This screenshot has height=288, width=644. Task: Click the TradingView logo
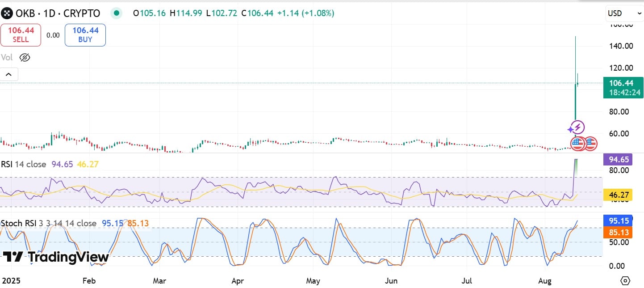click(56, 257)
